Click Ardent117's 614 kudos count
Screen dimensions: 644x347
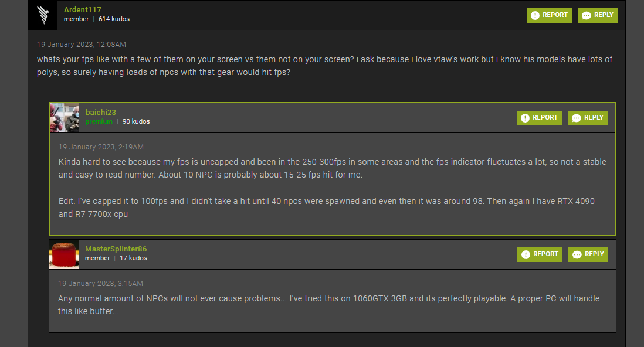pyautogui.click(x=114, y=19)
